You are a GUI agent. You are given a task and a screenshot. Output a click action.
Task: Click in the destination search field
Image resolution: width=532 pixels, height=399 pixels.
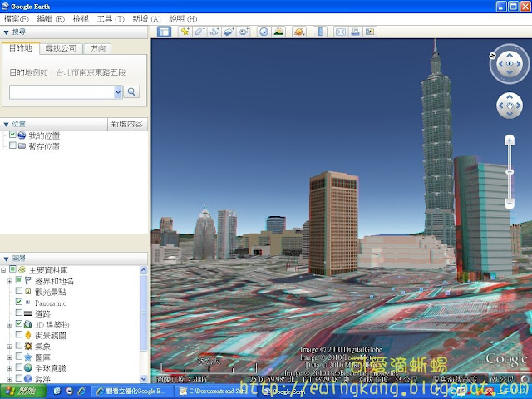[x=62, y=92]
